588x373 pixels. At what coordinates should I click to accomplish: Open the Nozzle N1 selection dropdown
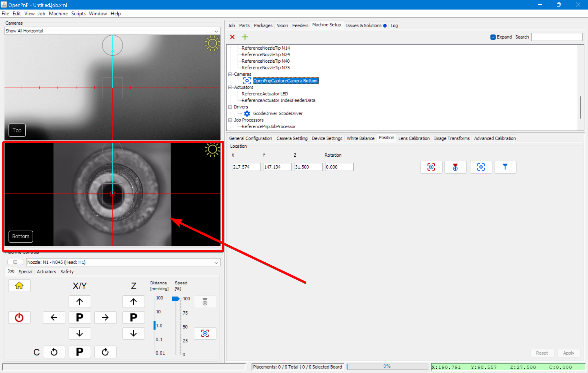[216, 262]
